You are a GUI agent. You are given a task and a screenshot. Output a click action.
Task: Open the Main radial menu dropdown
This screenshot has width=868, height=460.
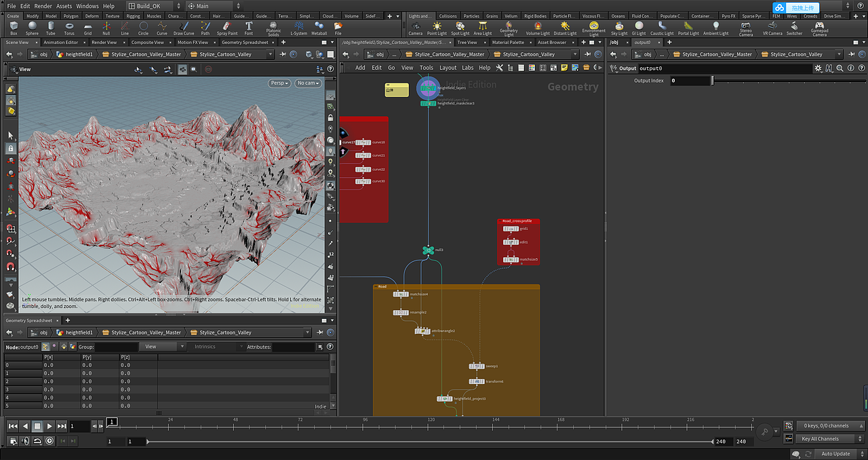(x=214, y=6)
